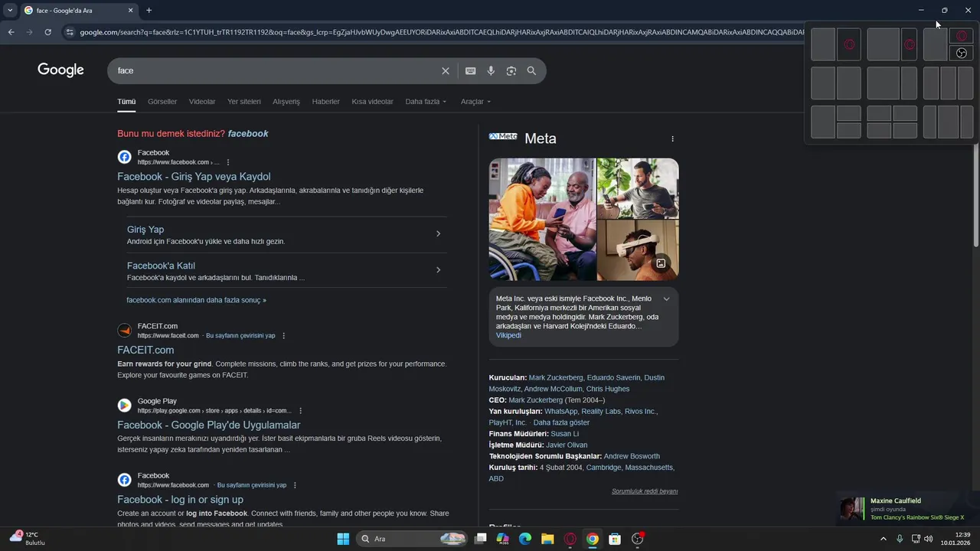Expand the Meta description with chevron
Image resolution: width=980 pixels, height=551 pixels.
coord(666,298)
